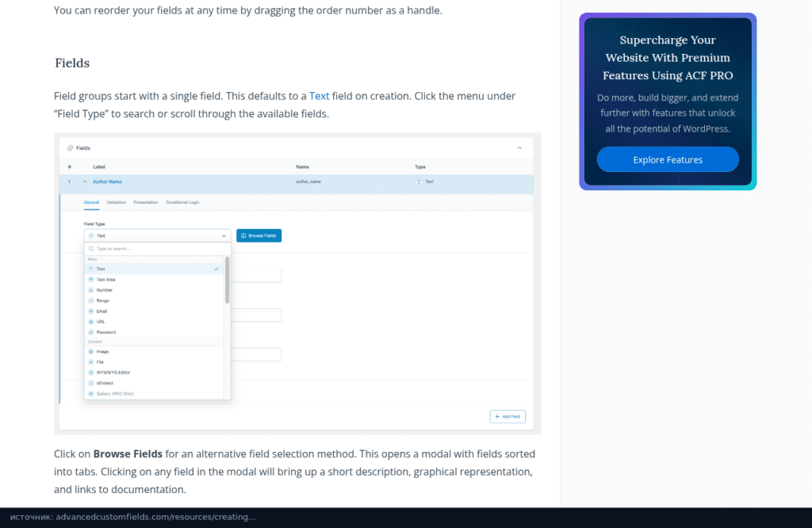Open the Validation tab

click(117, 202)
